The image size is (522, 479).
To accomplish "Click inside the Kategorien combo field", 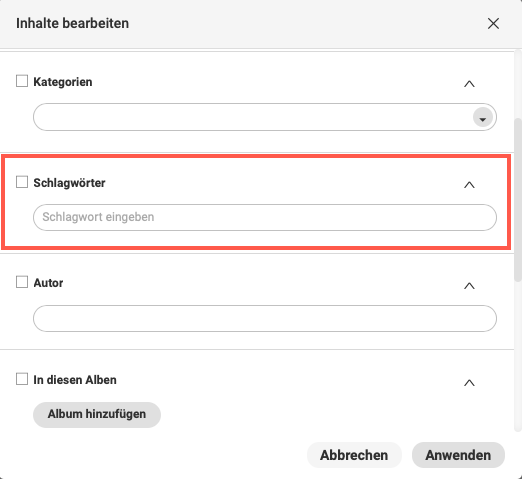I will pos(265,117).
